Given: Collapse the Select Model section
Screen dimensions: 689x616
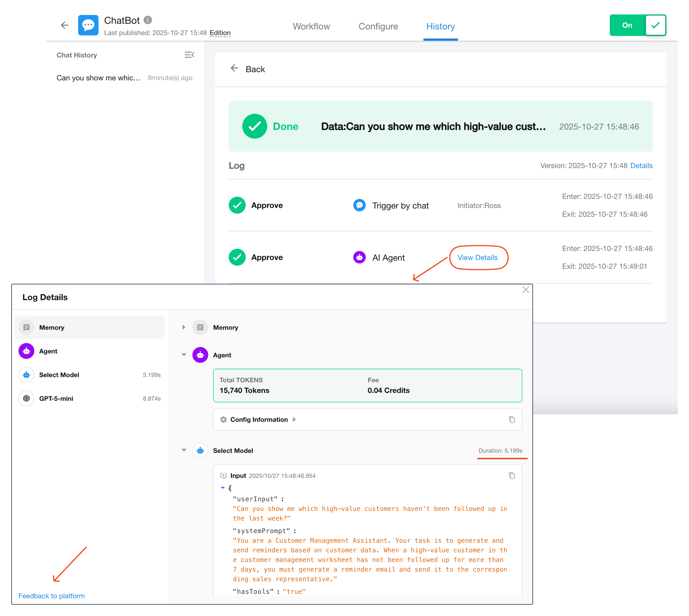Looking at the screenshot, I should (184, 450).
